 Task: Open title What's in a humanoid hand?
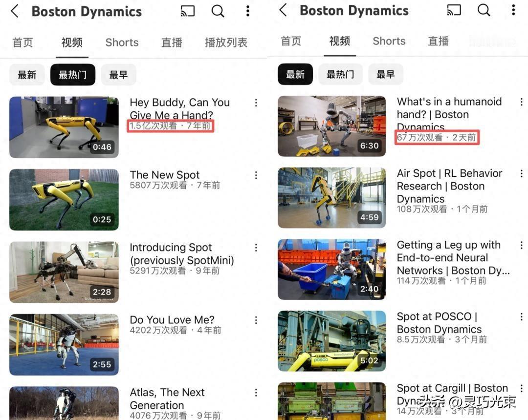point(449,114)
